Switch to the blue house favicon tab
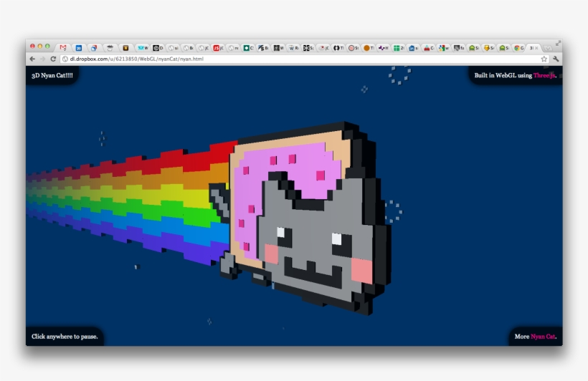This screenshot has height=381, width=588. point(414,48)
